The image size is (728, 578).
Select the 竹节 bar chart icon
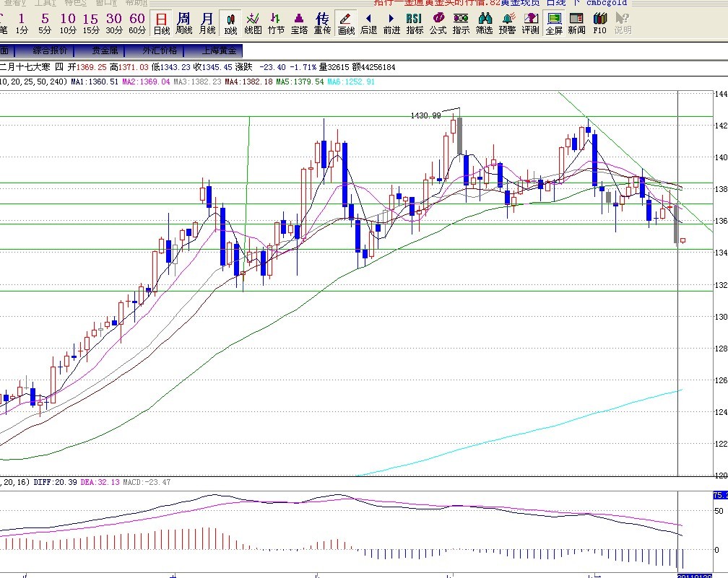276,23
